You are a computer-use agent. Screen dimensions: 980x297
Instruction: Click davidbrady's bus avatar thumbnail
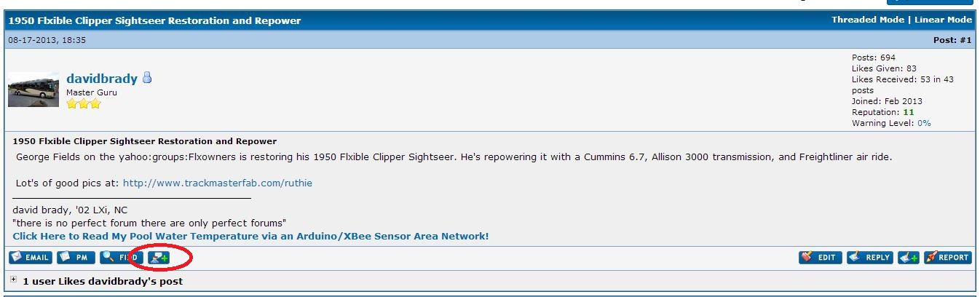(x=33, y=90)
